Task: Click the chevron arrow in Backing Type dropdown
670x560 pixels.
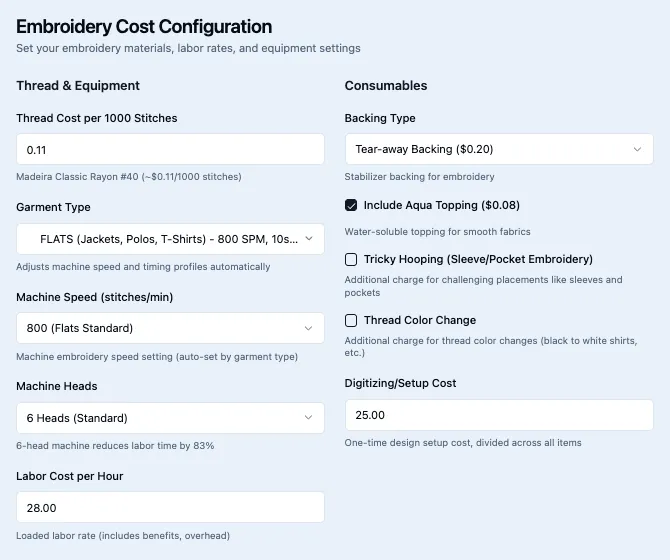Action: tap(637, 149)
